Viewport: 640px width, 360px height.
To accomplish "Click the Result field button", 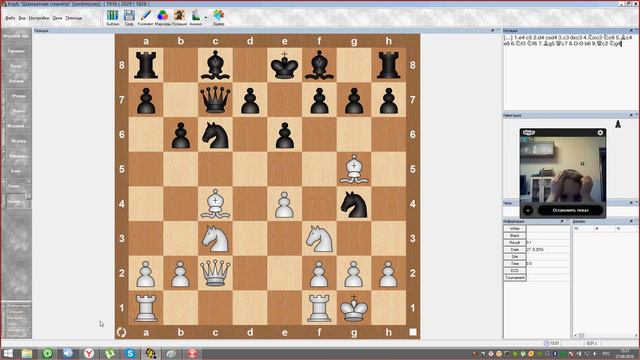I will point(515,242).
